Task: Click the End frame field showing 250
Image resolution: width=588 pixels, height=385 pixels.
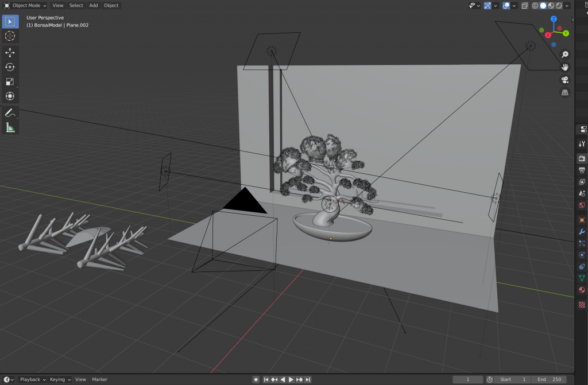Action: click(x=550, y=379)
